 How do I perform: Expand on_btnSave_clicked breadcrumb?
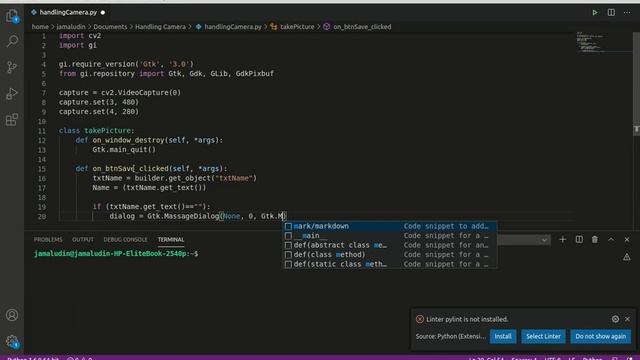362,27
